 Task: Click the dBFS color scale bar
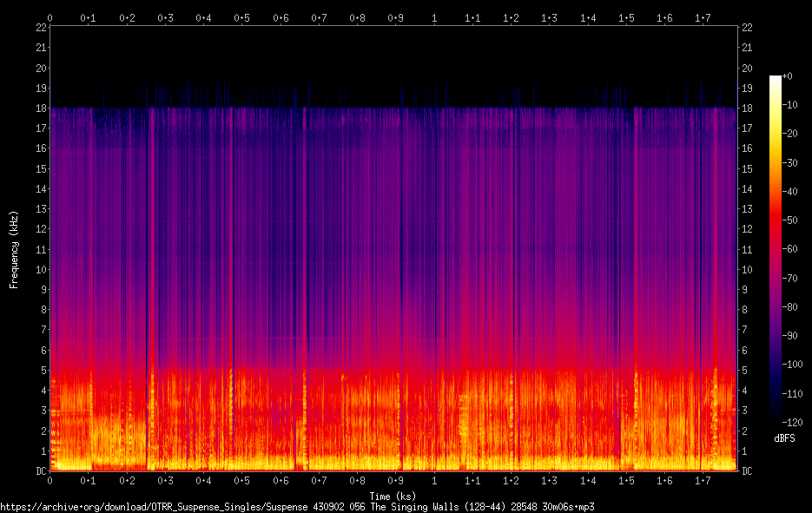click(x=776, y=247)
